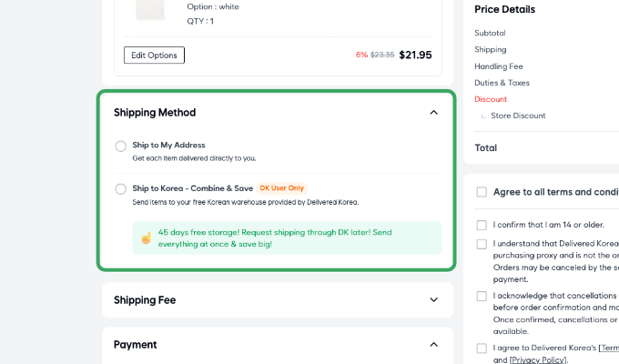Check the Terms and Privacy Policy agreement box
The image size is (619, 364).
(482, 349)
